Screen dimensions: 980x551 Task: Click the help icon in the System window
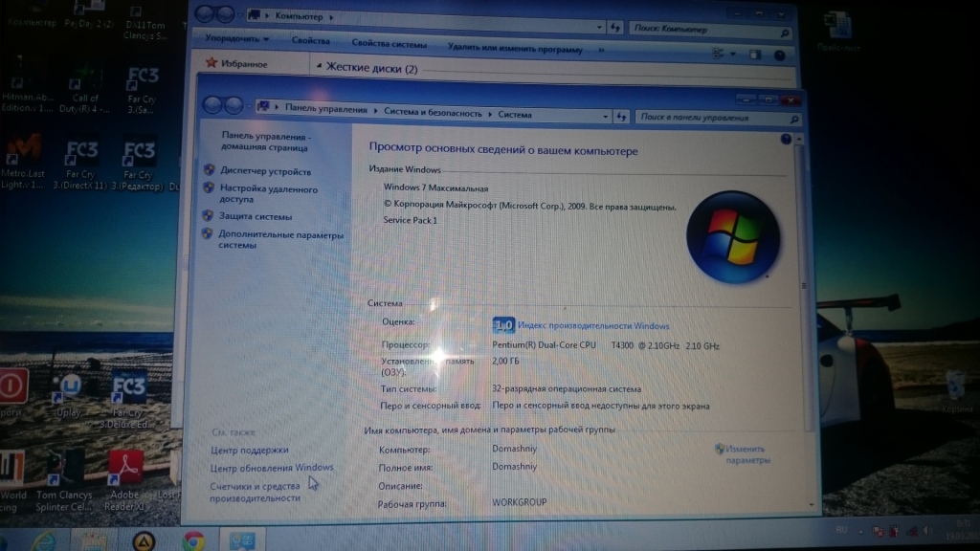pyautogui.click(x=787, y=139)
